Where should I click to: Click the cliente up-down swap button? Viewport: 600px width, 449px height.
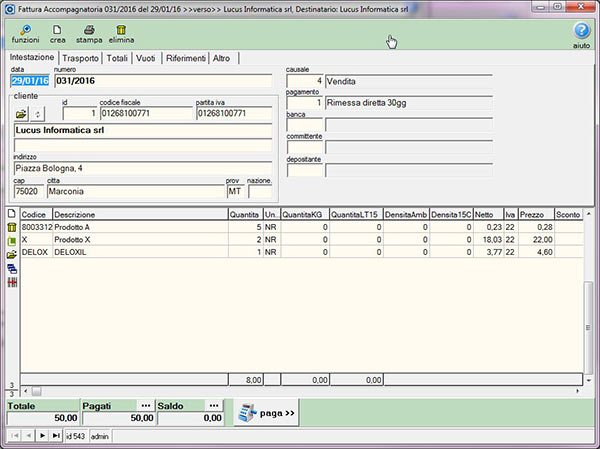click(x=38, y=114)
